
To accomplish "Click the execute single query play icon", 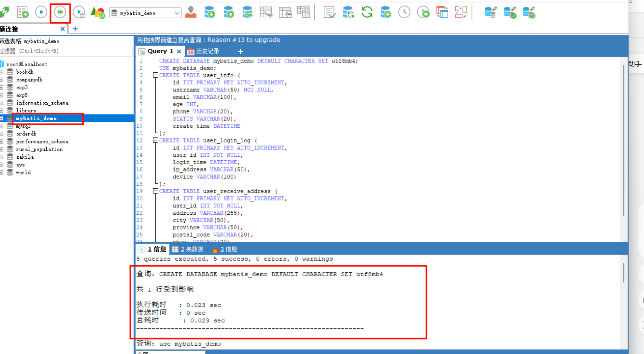I will click(x=41, y=13).
